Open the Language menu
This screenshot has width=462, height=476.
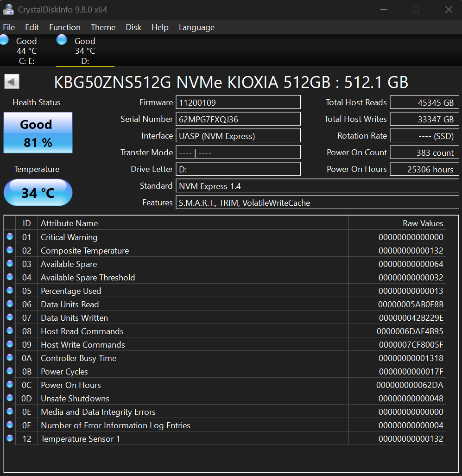tap(196, 27)
